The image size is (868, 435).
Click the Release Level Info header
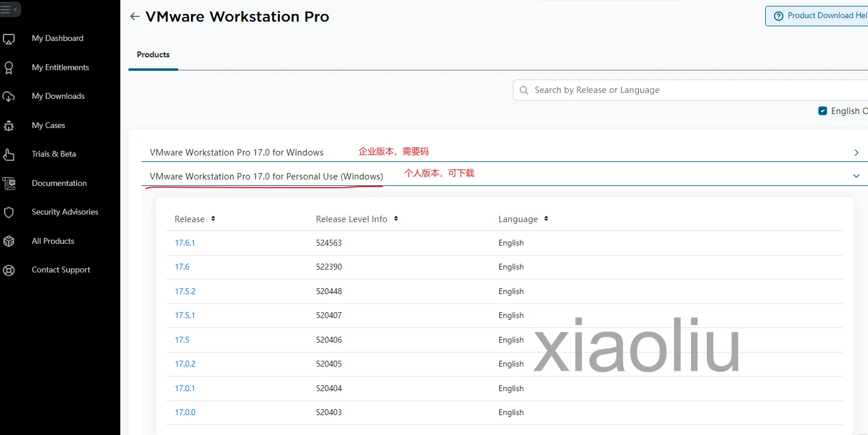pos(352,219)
